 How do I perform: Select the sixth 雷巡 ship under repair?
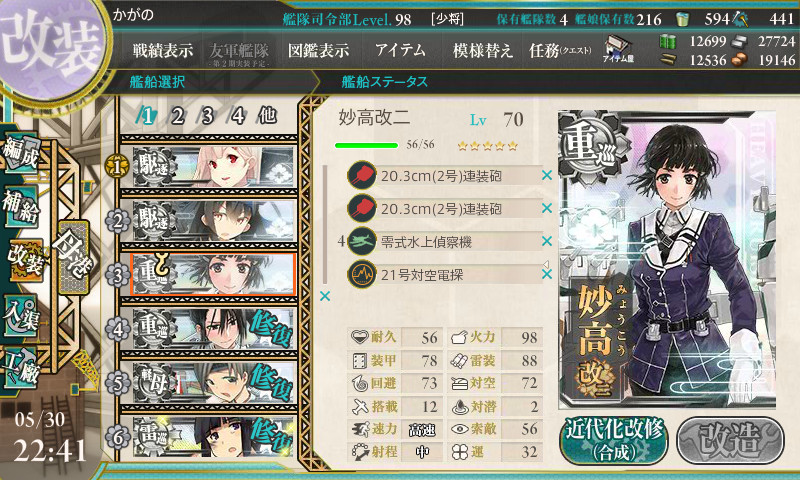(213, 437)
